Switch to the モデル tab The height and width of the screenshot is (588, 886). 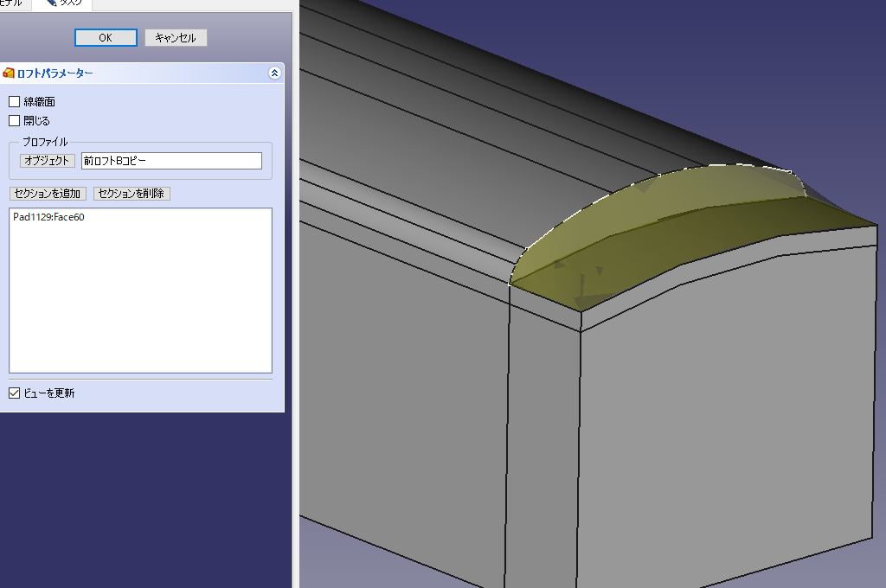click(x=10, y=3)
